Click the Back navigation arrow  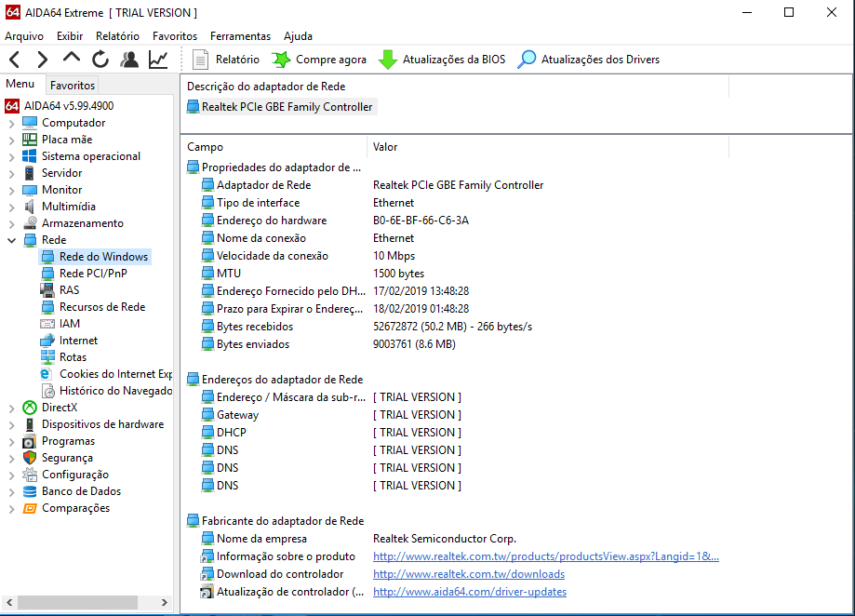[15, 60]
